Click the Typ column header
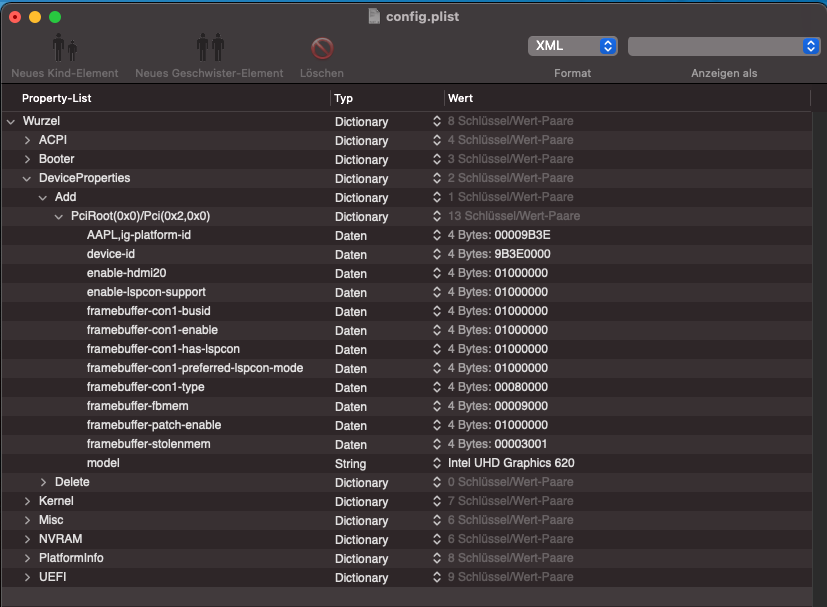The width and height of the screenshot is (827, 607). (344, 98)
